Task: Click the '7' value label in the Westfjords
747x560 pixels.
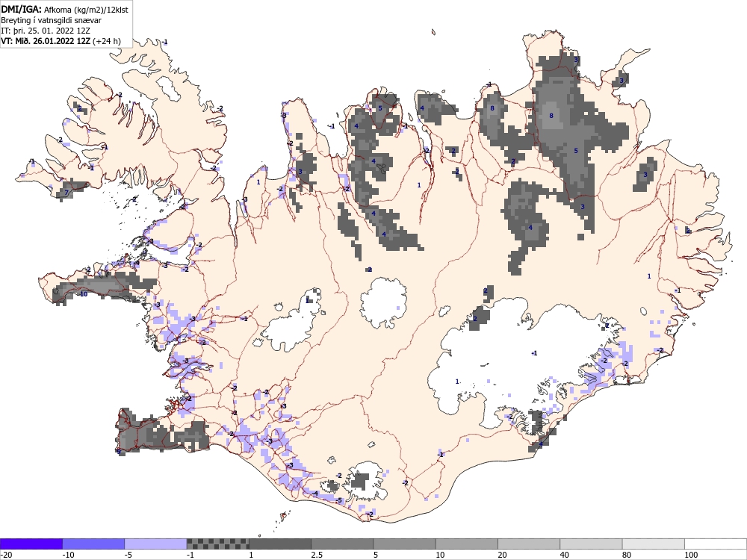Action: click(66, 193)
